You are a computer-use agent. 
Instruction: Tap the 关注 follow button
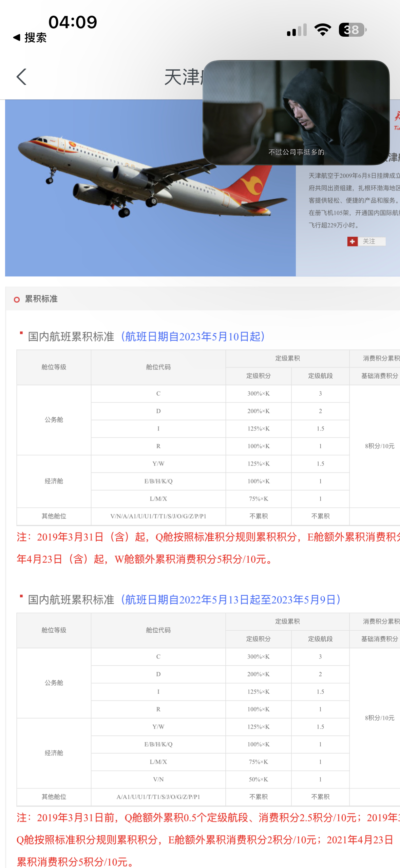pyautogui.click(x=366, y=241)
